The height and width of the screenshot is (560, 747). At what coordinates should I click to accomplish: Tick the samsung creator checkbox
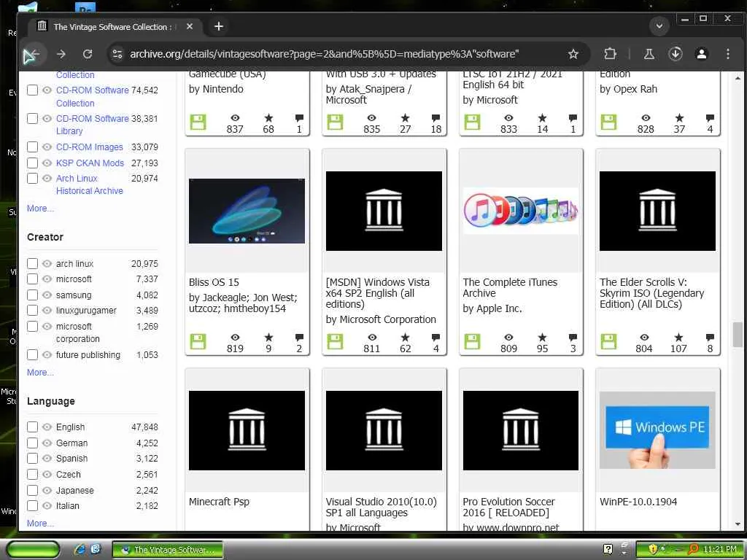(32, 295)
